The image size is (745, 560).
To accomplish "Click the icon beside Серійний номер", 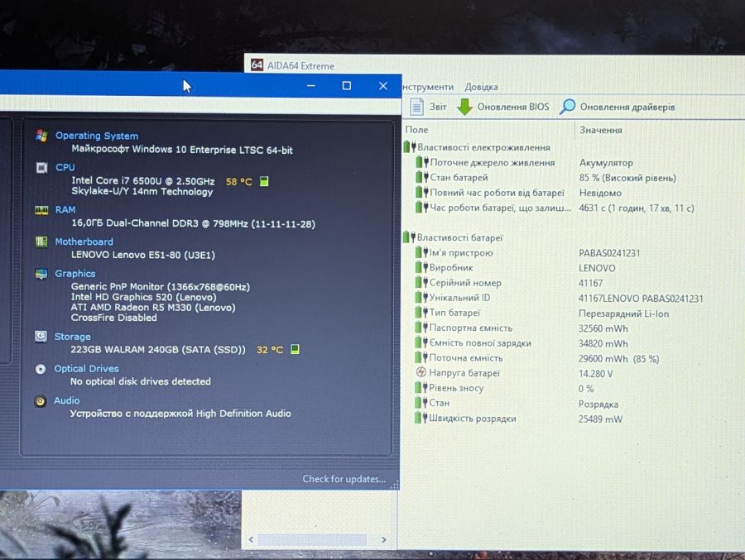I will [x=422, y=282].
